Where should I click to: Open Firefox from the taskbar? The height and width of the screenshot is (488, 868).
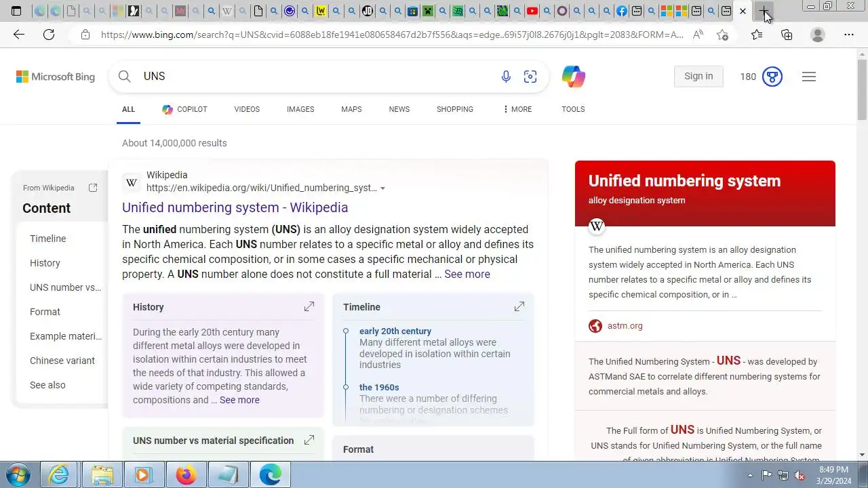pyautogui.click(x=185, y=474)
